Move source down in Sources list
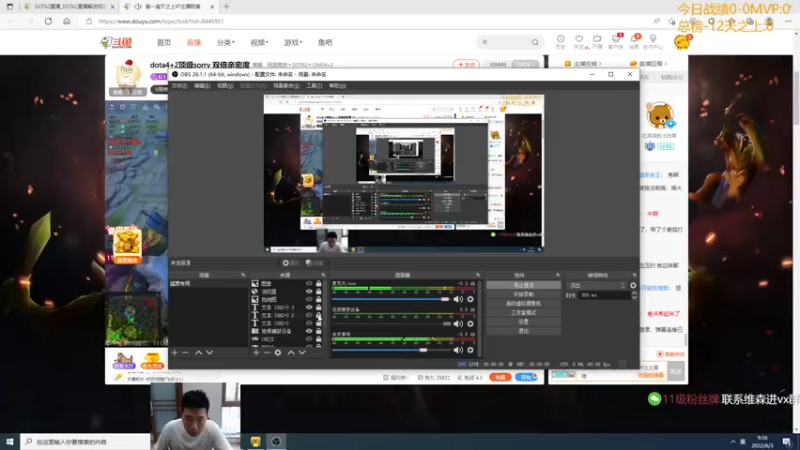This screenshot has width=800, height=450. coord(302,353)
